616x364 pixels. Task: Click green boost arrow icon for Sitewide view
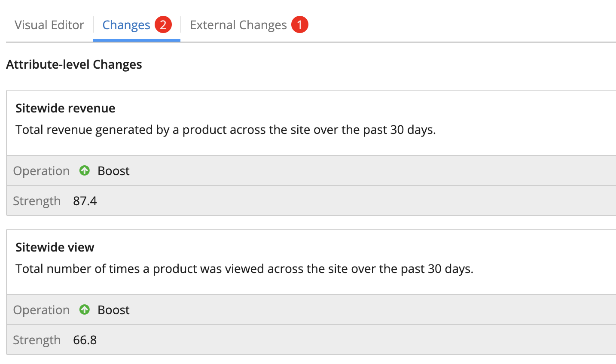point(85,309)
